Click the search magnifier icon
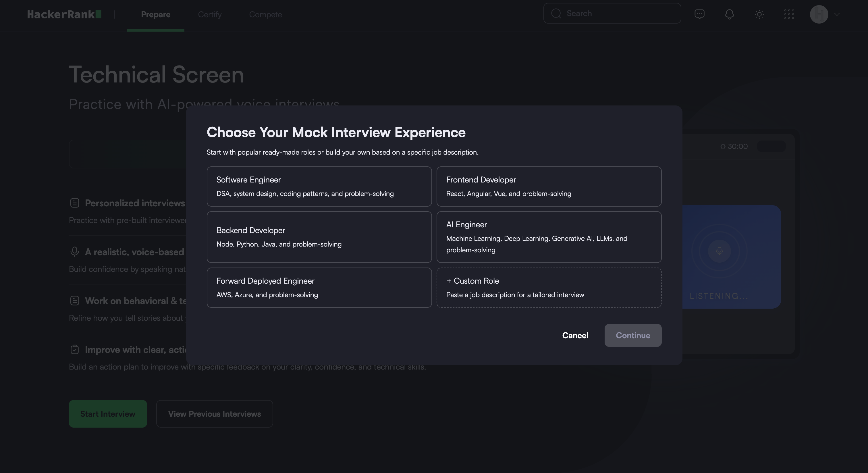 [556, 14]
